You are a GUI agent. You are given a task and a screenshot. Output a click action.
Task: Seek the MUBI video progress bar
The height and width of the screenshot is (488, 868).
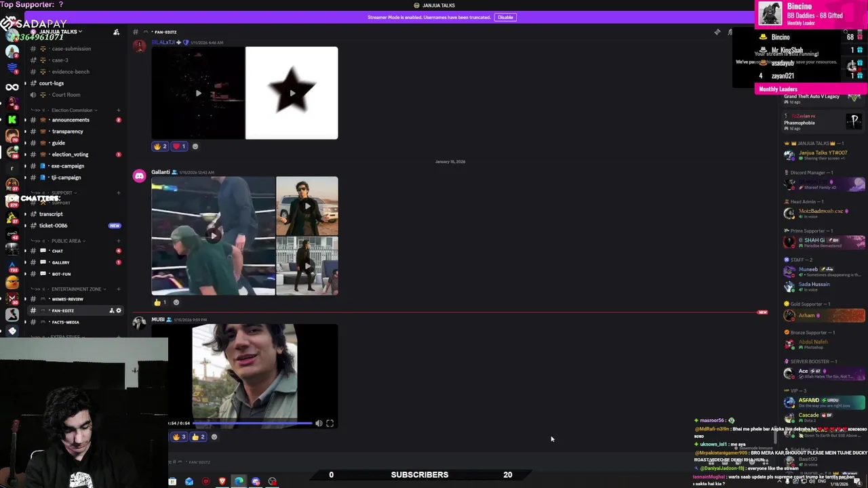pos(252,423)
